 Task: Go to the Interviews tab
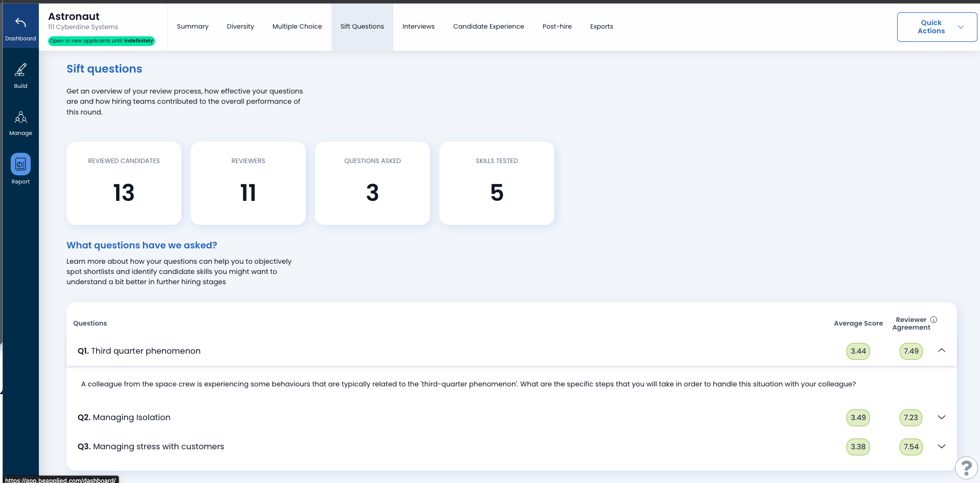coord(418,27)
